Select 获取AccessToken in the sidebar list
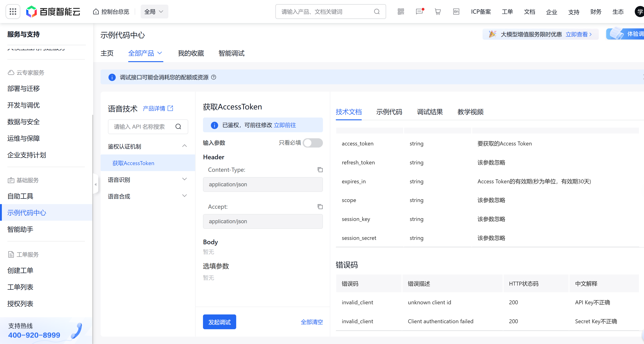Viewport: 644px width, 344px height. point(133,163)
